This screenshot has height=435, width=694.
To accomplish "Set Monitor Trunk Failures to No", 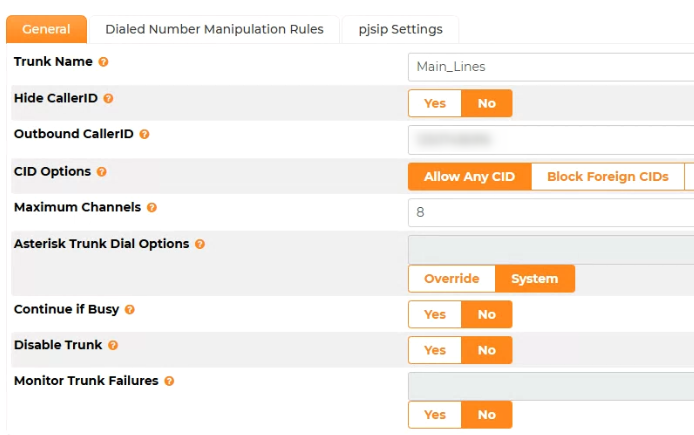I will pyautogui.click(x=486, y=415).
